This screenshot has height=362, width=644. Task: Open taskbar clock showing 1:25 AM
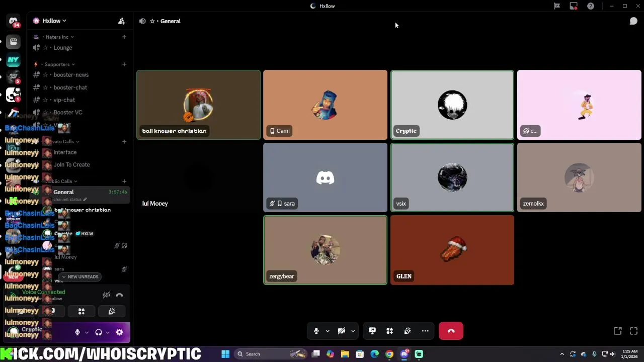[630, 354]
